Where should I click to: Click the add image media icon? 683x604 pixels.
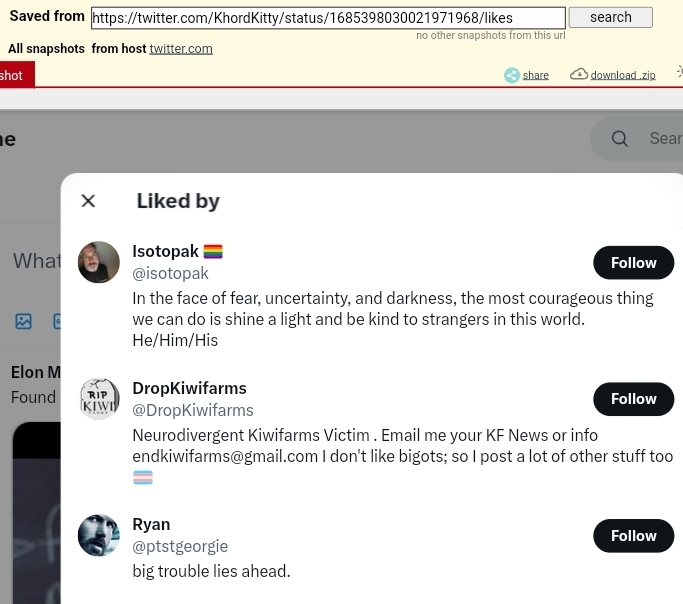point(24,321)
